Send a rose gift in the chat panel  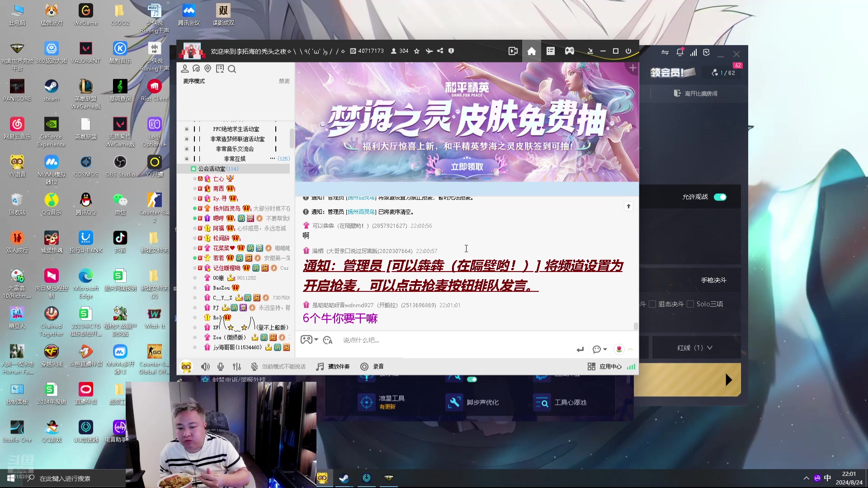[x=620, y=349]
